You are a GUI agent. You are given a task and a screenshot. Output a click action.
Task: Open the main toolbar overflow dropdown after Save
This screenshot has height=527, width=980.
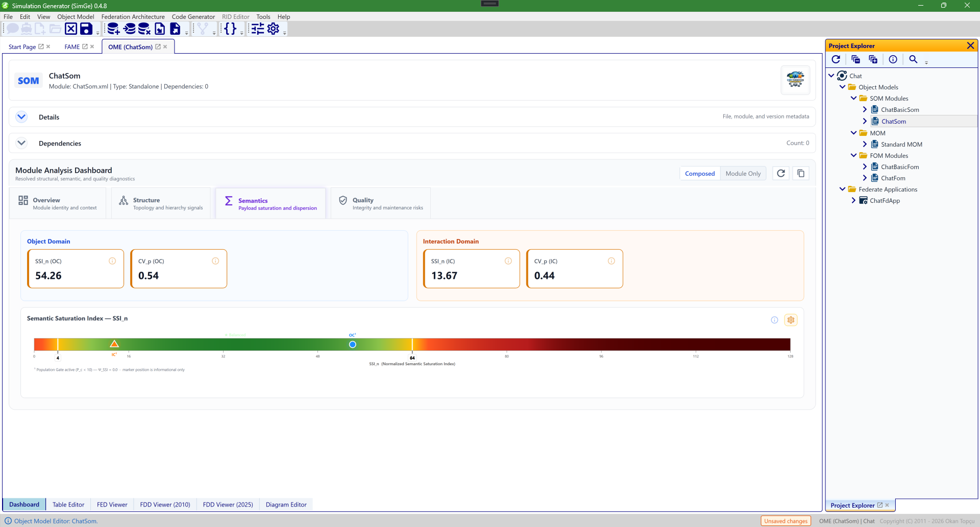pyautogui.click(x=97, y=32)
